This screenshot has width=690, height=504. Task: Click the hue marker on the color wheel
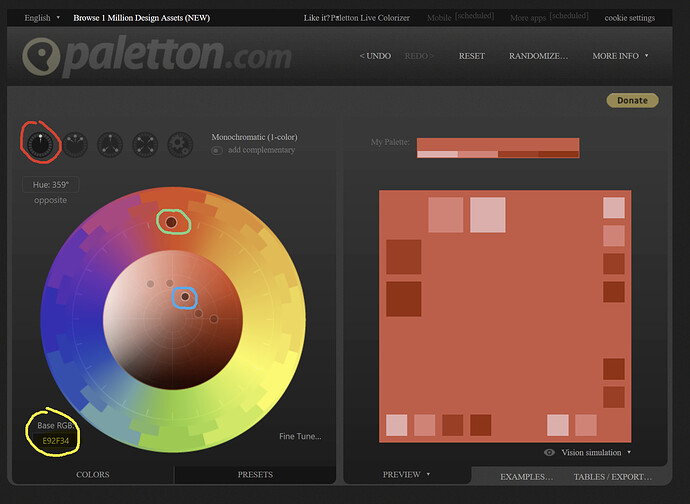(x=171, y=222)
